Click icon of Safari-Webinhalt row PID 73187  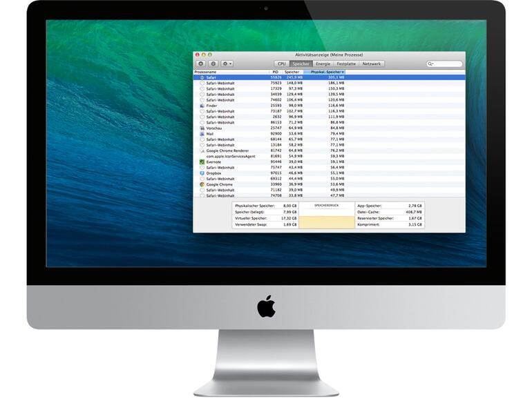click(202, 111)
